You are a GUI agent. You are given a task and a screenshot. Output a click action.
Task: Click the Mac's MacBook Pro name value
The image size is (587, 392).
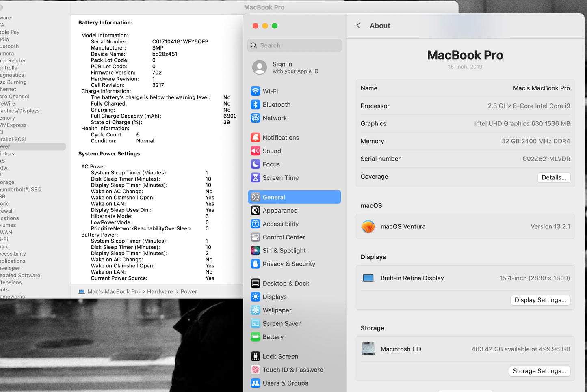(541, 88)
